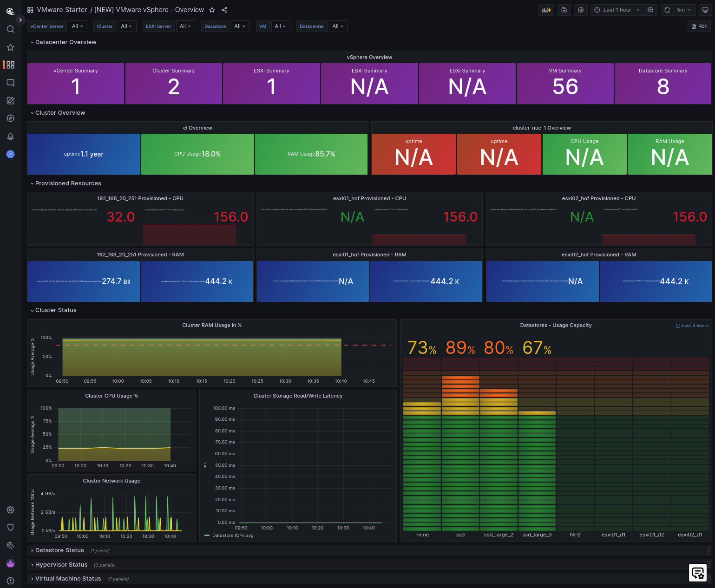The image size is (715, 588).
Task: Open the user profile avatar
Action: pyautogui.click(x=10, y=563)
